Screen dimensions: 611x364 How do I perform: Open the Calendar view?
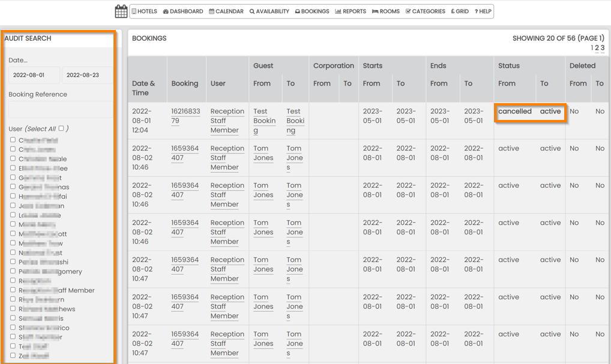coord(226,11)
